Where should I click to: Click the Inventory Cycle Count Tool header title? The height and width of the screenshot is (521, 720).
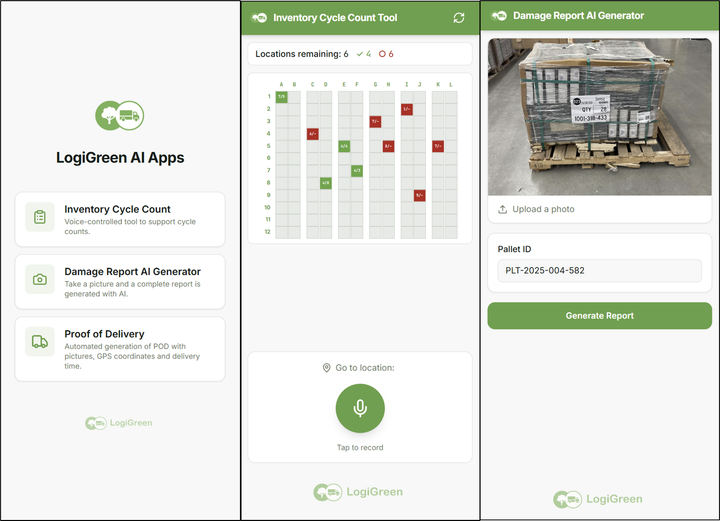[x=335, y=18]
